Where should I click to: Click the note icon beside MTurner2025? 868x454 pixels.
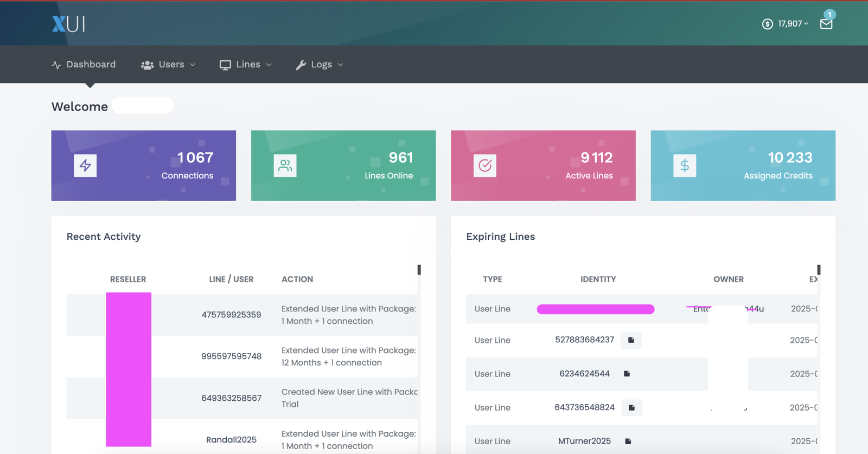click(x=628, y=441)
